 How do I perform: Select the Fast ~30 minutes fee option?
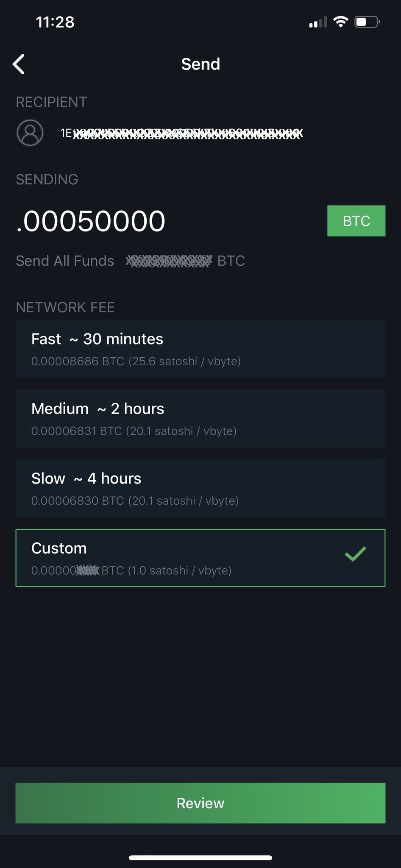200,349
